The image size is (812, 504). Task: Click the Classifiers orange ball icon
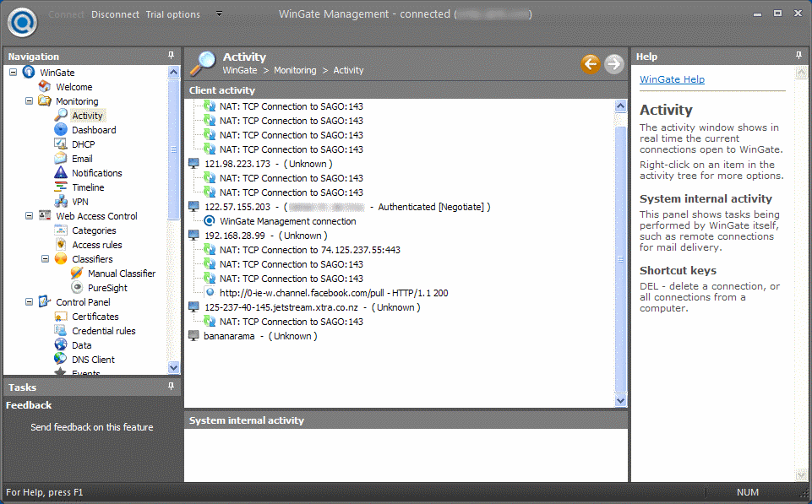tap(61, 258)
